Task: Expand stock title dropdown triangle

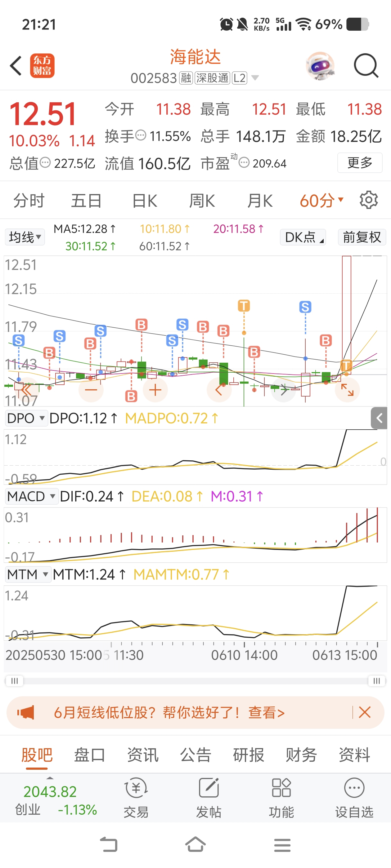Action: [x=255, y=78]
